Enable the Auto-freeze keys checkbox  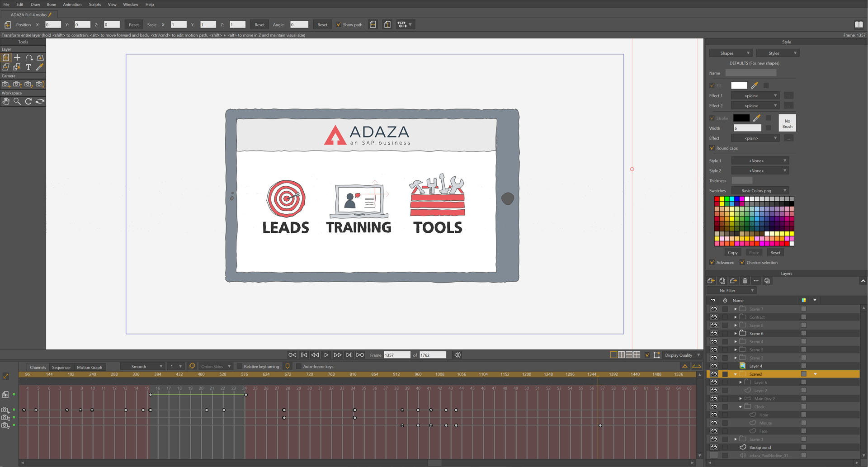[x=298, y=366]
